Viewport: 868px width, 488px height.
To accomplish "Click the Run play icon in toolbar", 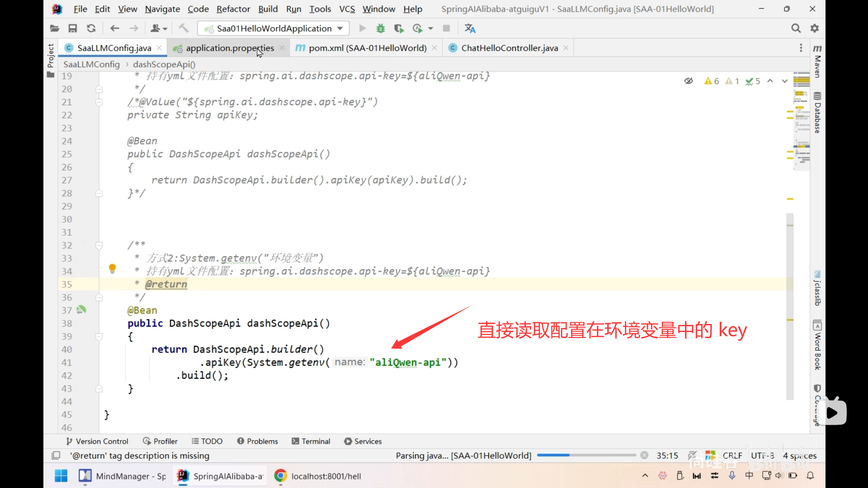I will pos(362,28).
